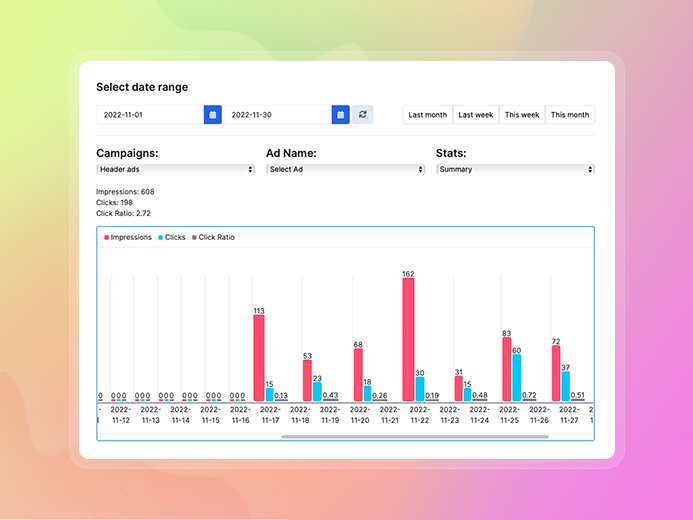The width and height of the screenshot is (693, 520).
Task: Click the 37 clicks bar for 2022-11-27
Action: 565,386
